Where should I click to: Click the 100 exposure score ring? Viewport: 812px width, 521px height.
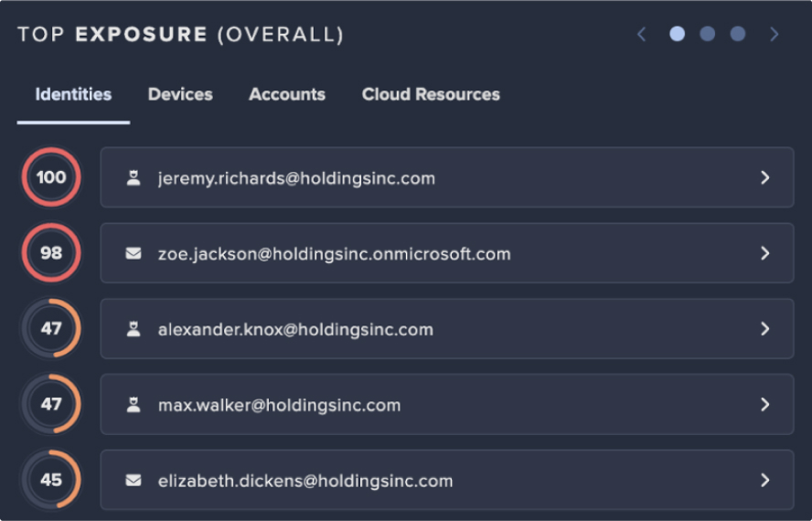click(51, 177)
